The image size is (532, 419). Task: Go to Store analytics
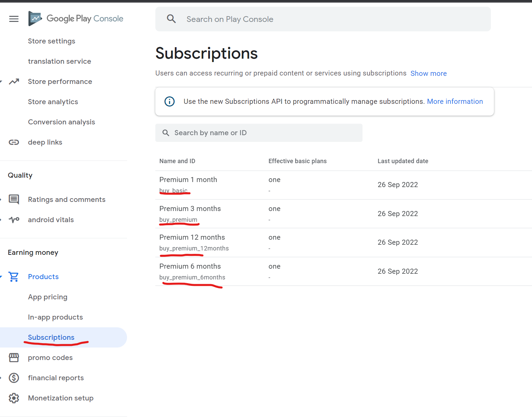point(53,102)
